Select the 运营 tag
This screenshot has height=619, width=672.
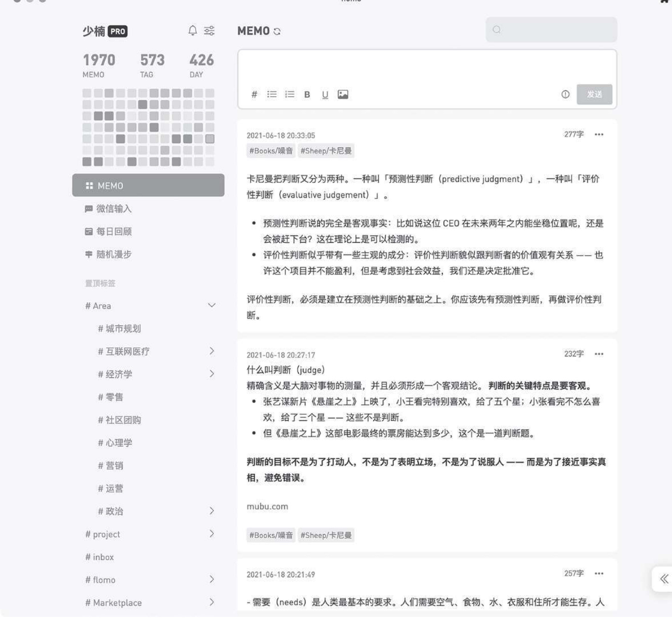tap(110, 488)
